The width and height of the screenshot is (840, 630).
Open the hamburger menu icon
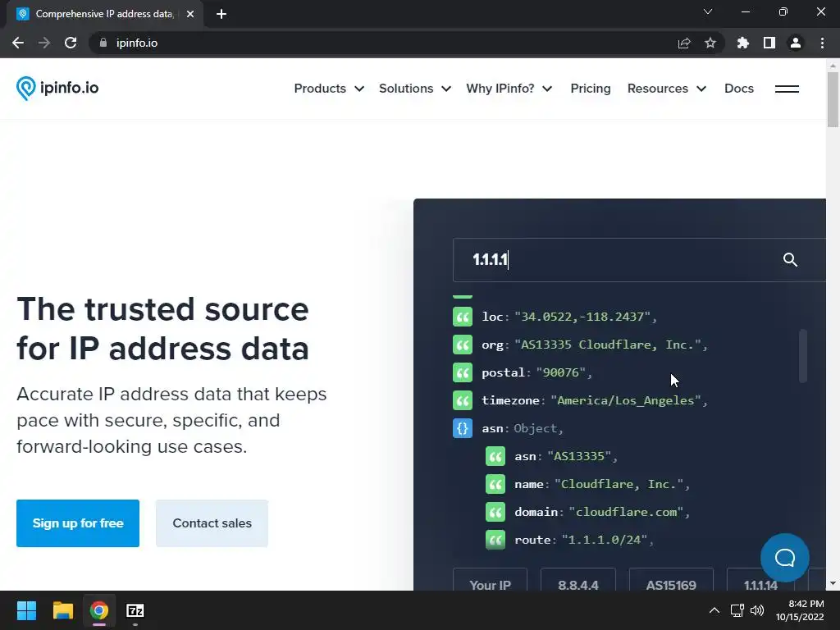pyautogui.click(x=787, y=89)
